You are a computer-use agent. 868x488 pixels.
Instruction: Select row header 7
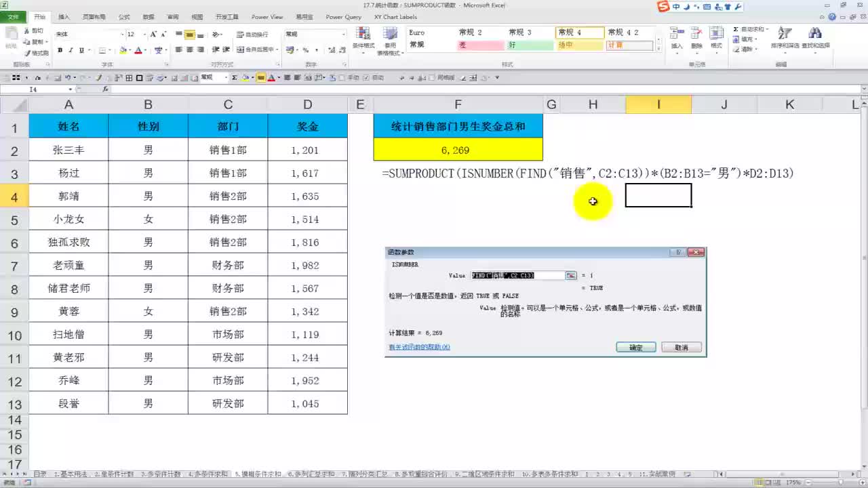(x=14, y=266)
